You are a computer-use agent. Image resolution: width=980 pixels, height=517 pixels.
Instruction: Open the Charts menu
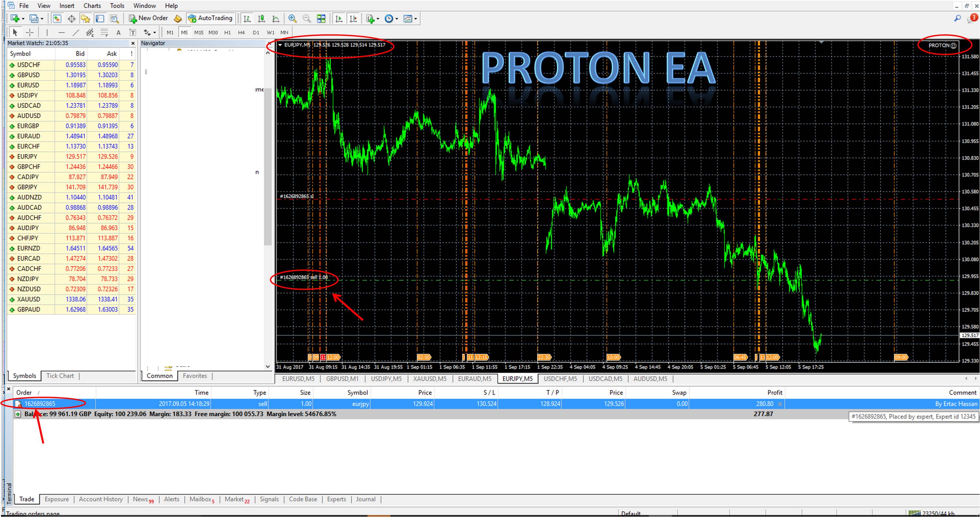92,6
